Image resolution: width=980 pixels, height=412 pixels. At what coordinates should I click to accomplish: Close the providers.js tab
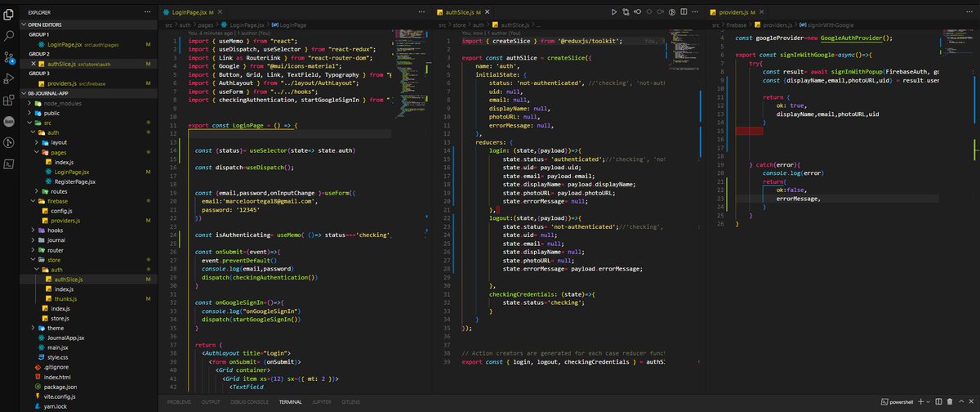pyautogui.click(x=763, y=13)
